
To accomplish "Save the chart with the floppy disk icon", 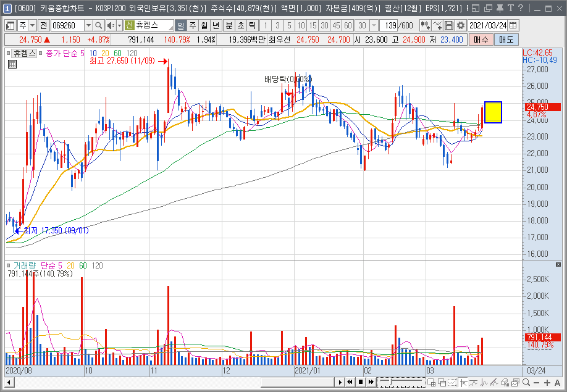I will (x=449, y=25).
